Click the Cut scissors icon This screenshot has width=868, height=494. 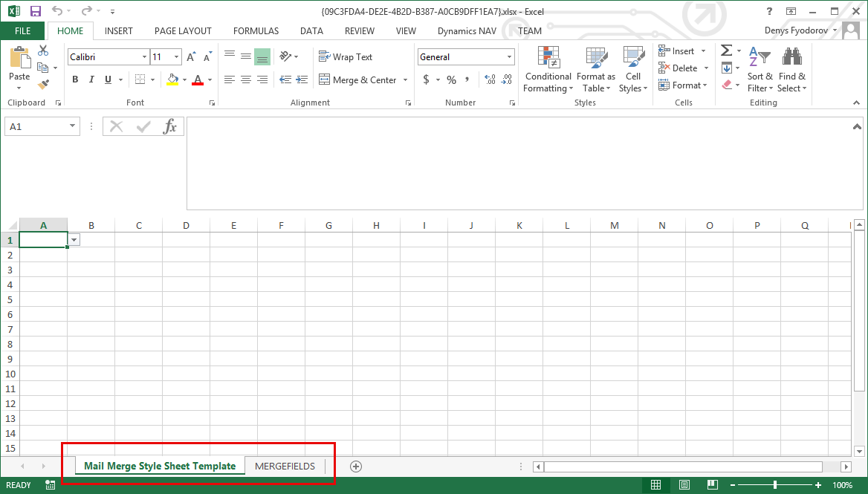click(43, 51)
